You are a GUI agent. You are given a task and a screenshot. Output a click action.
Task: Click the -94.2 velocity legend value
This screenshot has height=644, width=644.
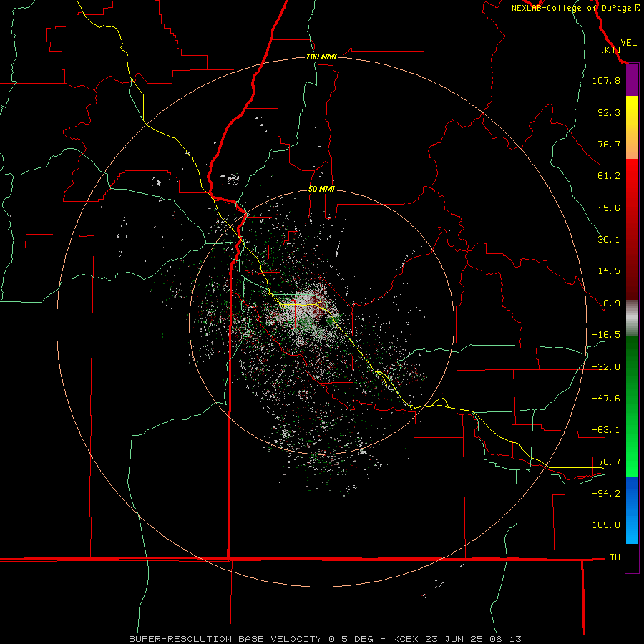[x=606, y=493]
